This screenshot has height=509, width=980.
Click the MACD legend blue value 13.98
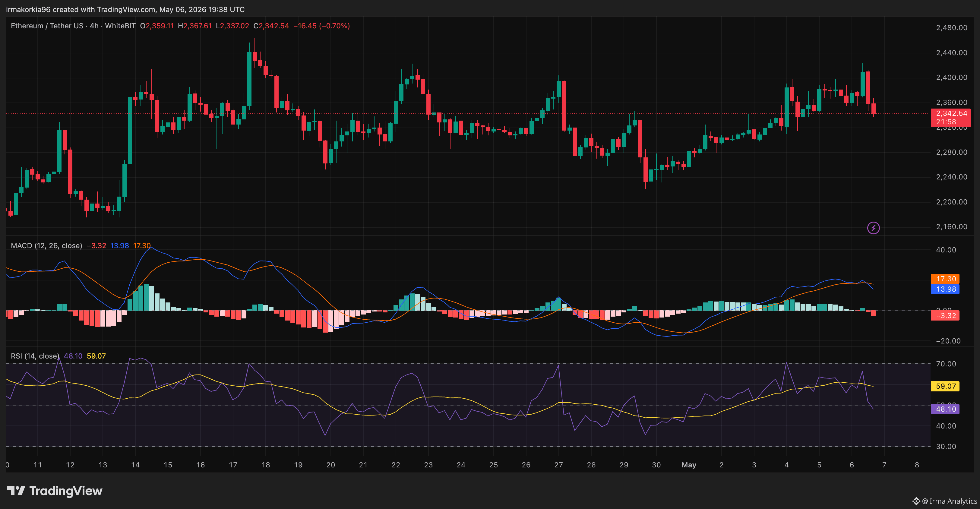tap(119, 246)
